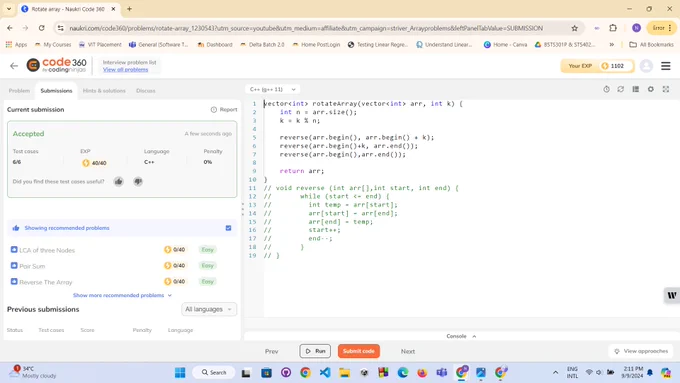Follow the View all problems link

[125, 69]
